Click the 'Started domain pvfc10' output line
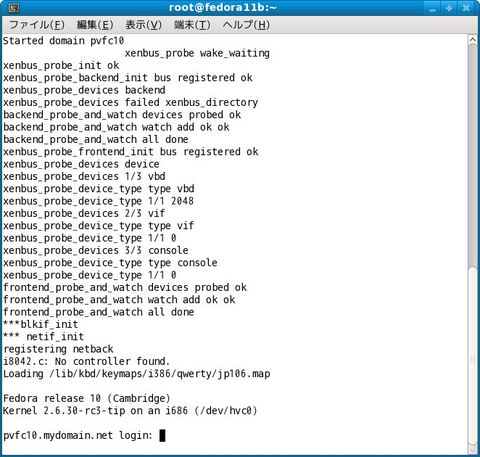Viewport: 480px width, 457px height. 63,41
